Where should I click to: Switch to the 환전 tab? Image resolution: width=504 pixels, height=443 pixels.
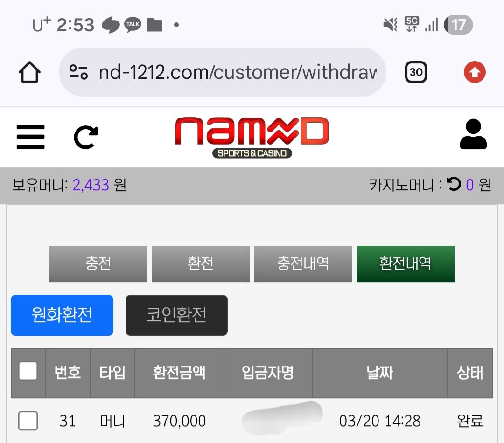[201, 264]
